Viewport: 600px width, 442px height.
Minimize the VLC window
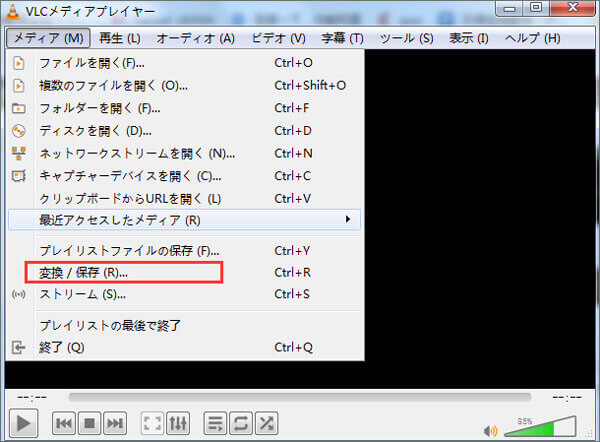pos(509,8)
